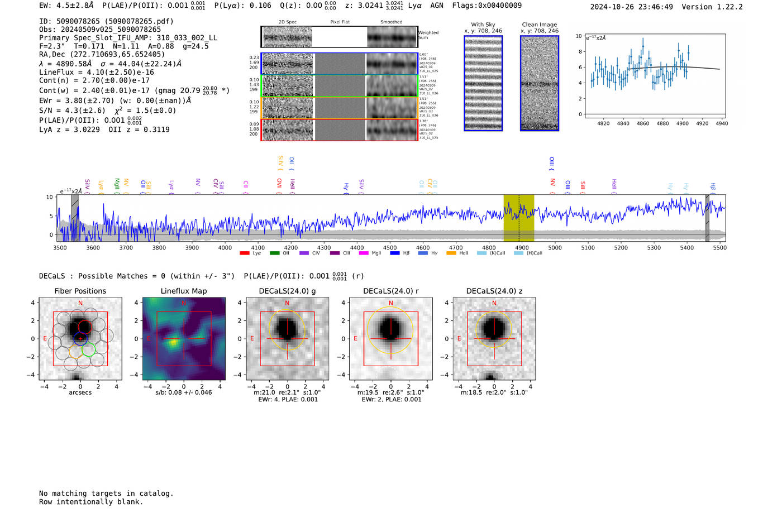
Task: Open the With Sky cutout image
Action: tap(483, 83)
